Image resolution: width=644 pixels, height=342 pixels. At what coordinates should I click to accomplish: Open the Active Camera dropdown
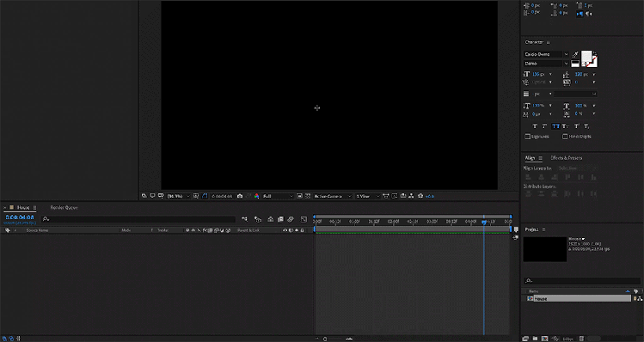[x=332, y=196]
